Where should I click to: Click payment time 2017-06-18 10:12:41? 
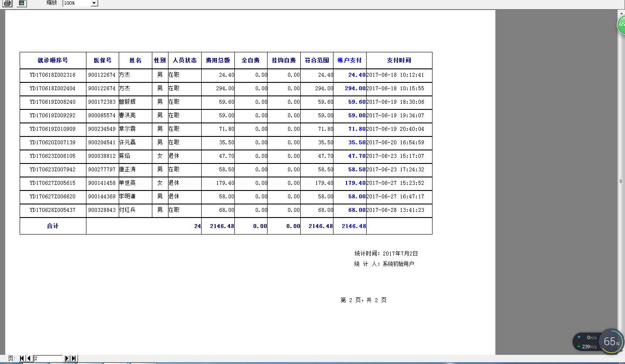coord(395,75)
